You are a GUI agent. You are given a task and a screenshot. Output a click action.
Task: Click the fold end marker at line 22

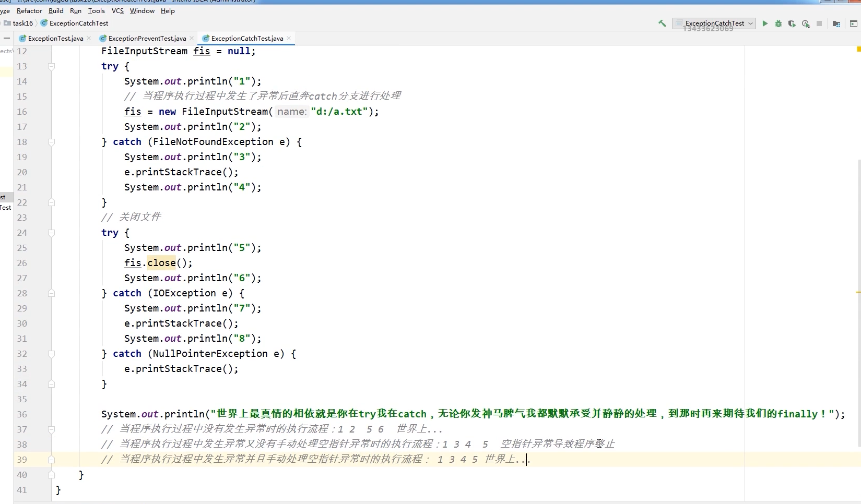[51, 202]
